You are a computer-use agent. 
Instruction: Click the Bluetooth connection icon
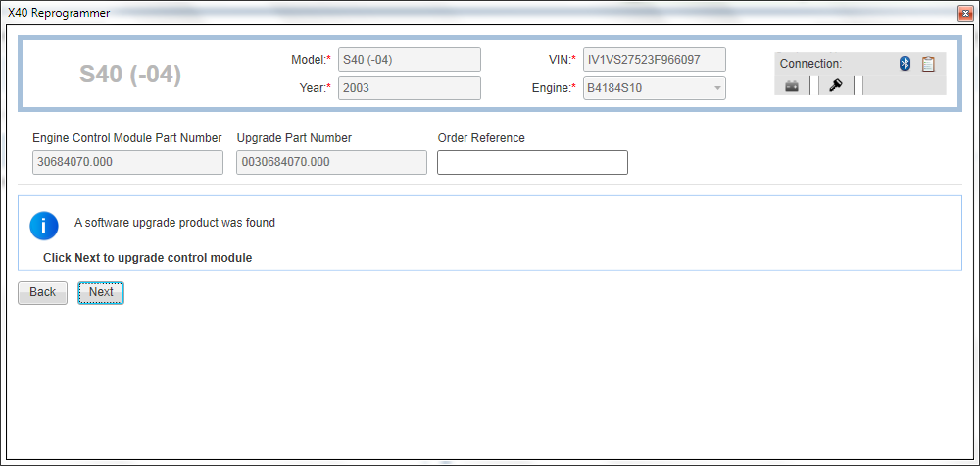pyautogui.click(x=905, y=63)
